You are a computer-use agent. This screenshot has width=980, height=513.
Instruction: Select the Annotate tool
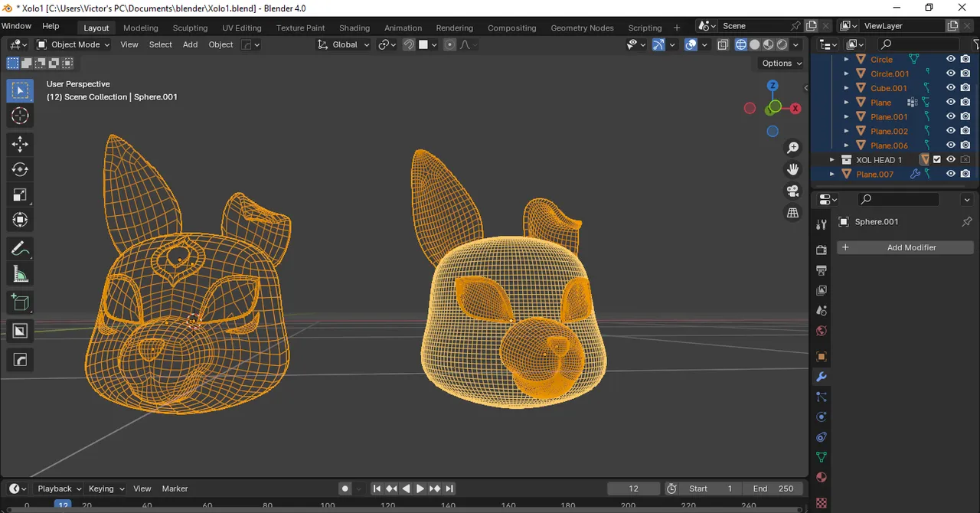coord(20,249)
